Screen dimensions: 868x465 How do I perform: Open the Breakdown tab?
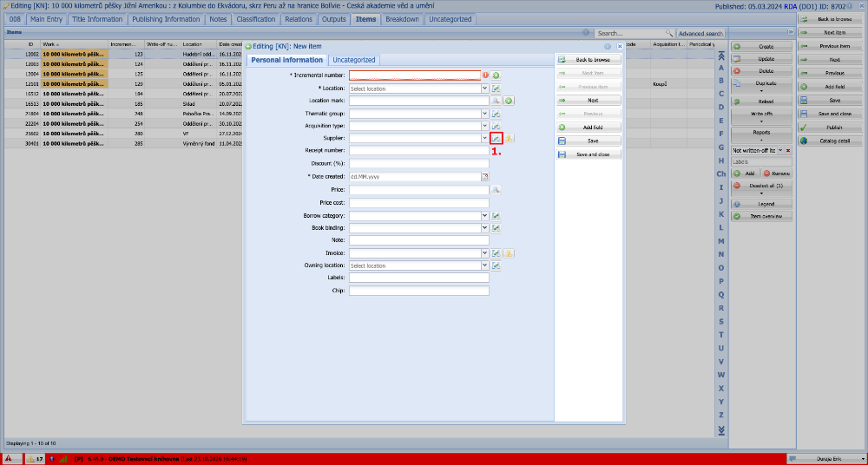coord(403,19)
